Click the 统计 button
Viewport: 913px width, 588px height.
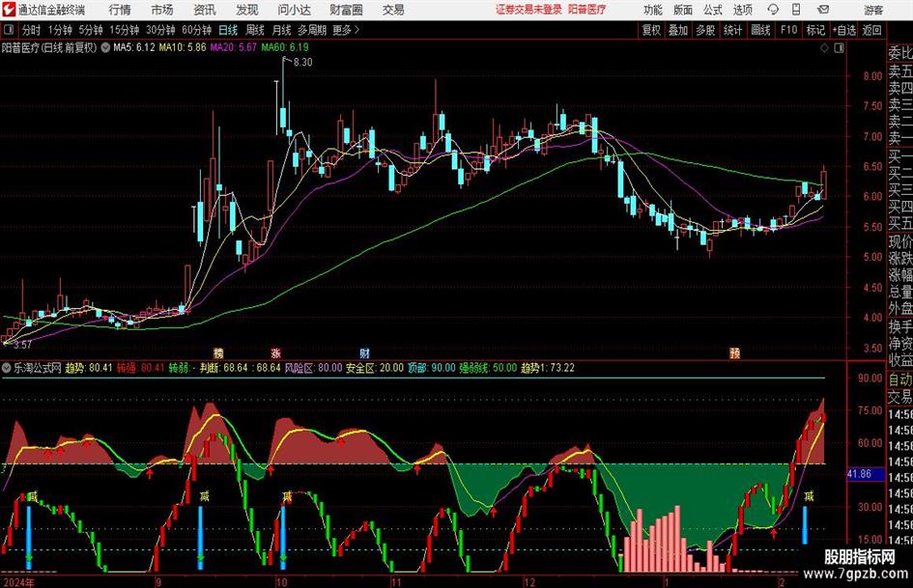[x=732, y=30]
